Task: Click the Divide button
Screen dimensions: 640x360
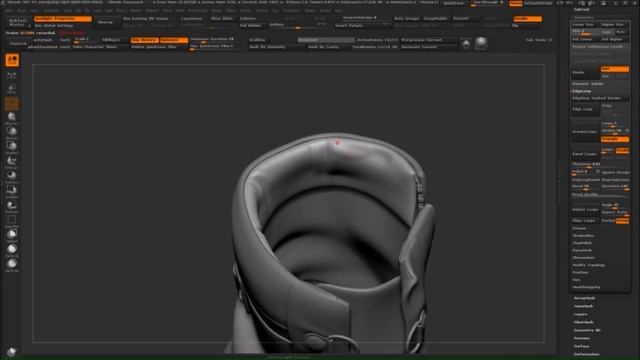Action: pos(585,73)
